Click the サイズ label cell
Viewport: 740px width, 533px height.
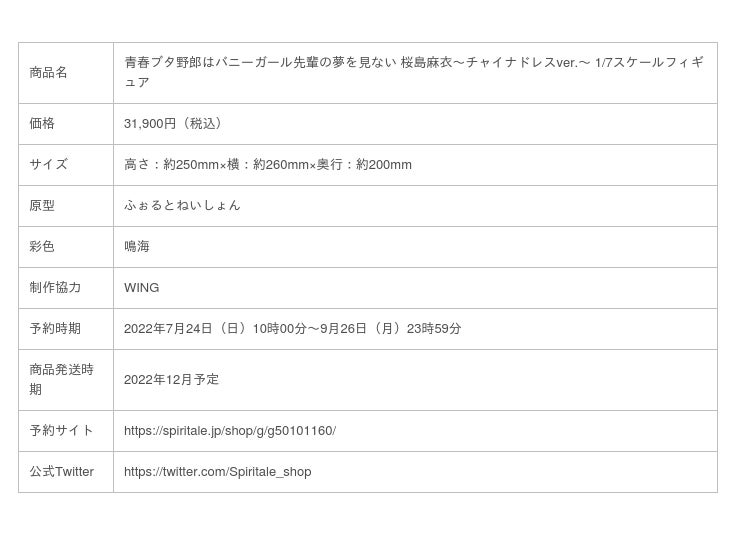[x=48, y=165]
